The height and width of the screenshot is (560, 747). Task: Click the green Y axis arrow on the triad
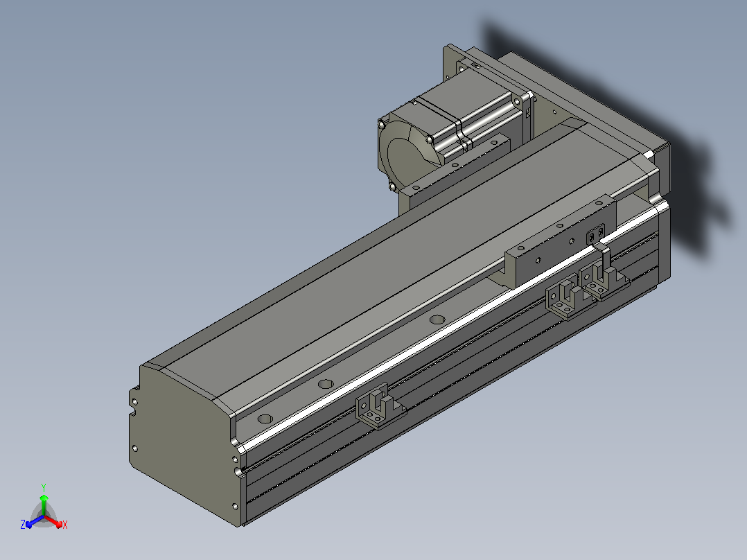44,504
